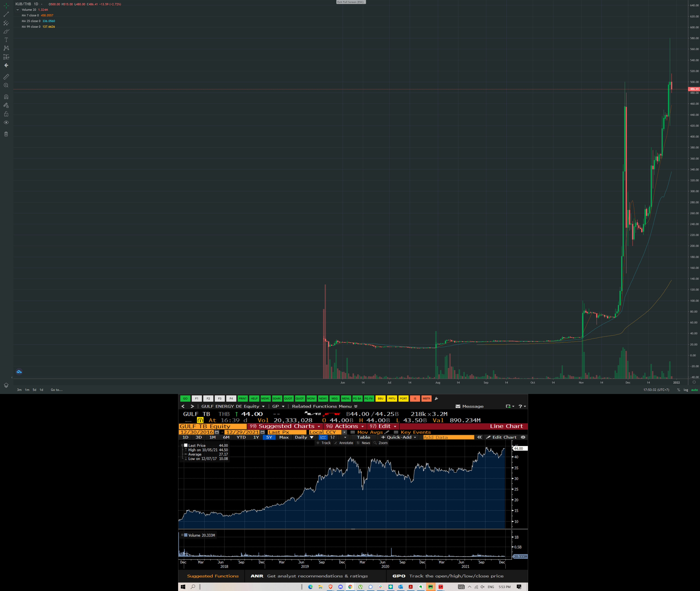Expand Related Functions Menu
700x591 pixels.
tap(324, 406)
